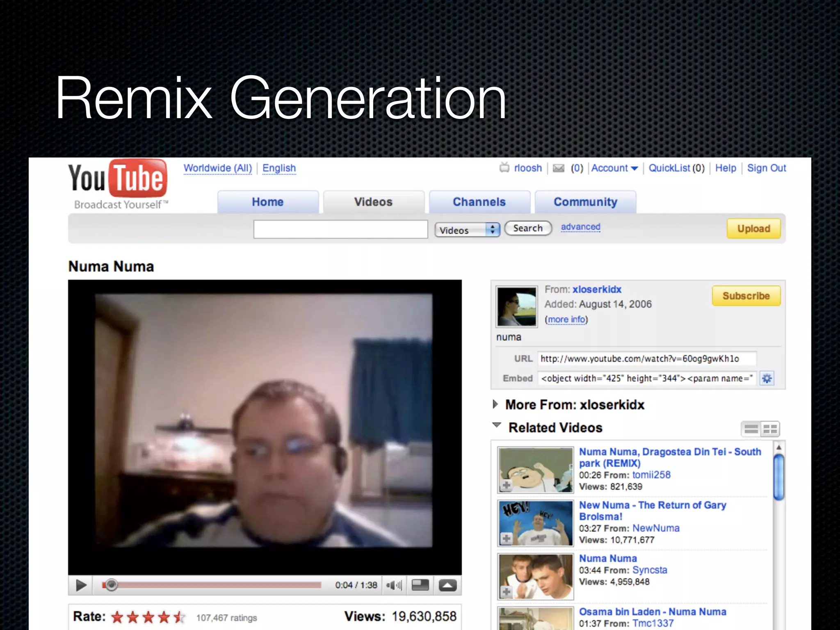Toggle the small player size icon

tap(420, 585)
